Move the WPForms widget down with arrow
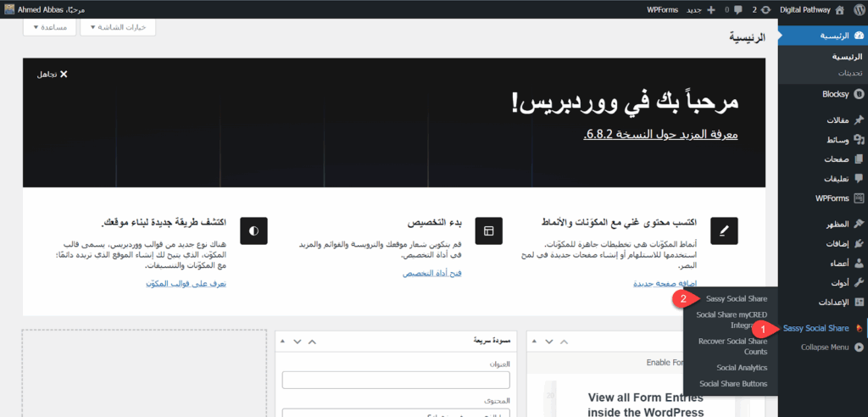Image resolution: width=868 pixels, height=417 pixels. click(548, 341)
